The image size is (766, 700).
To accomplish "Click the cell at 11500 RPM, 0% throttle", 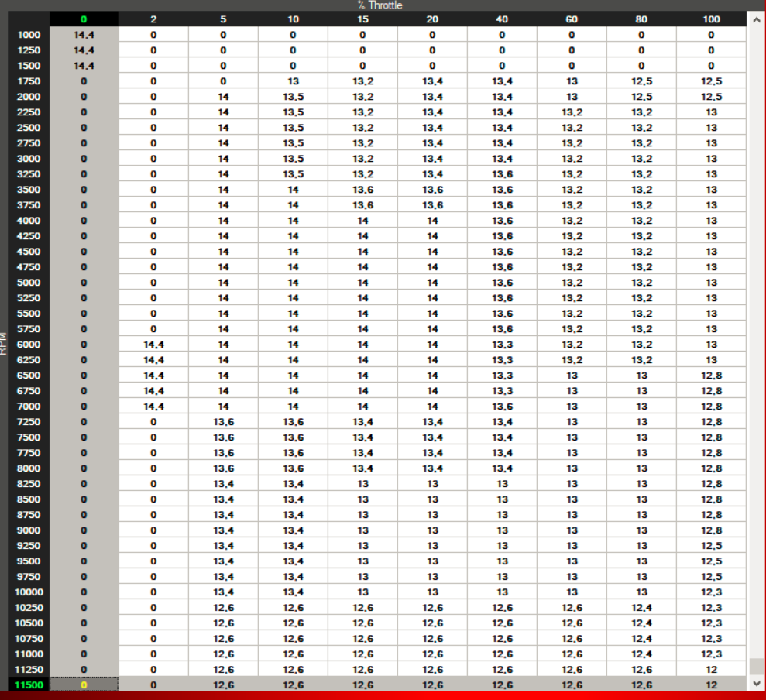I will coord(84,685).
